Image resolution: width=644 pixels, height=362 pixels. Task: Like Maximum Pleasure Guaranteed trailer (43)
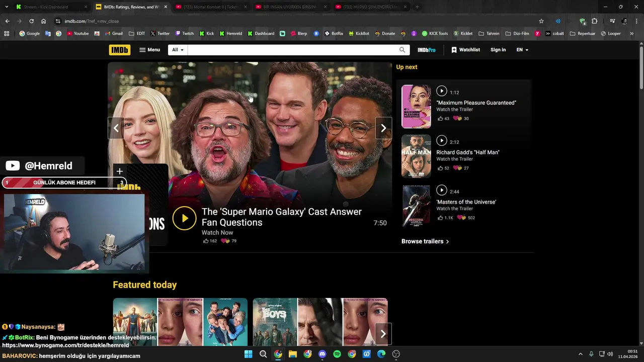pos(443,119)
